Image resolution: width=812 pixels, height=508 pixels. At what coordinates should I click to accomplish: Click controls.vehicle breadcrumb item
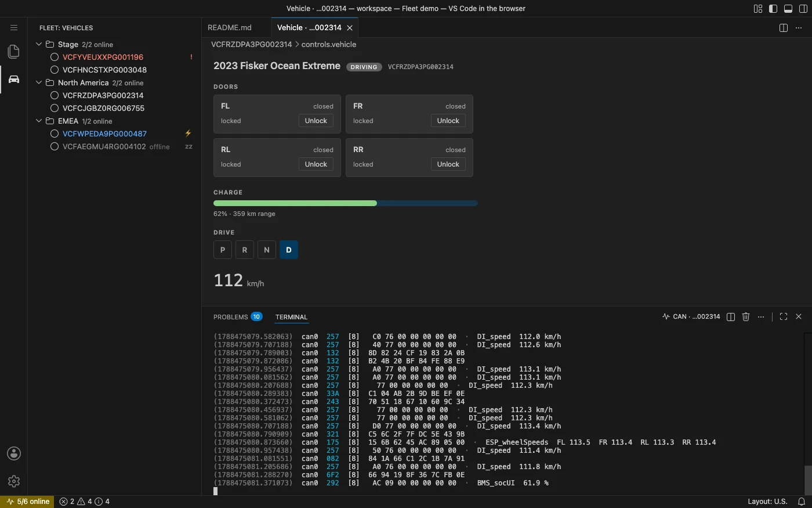(x=329, y=44)
